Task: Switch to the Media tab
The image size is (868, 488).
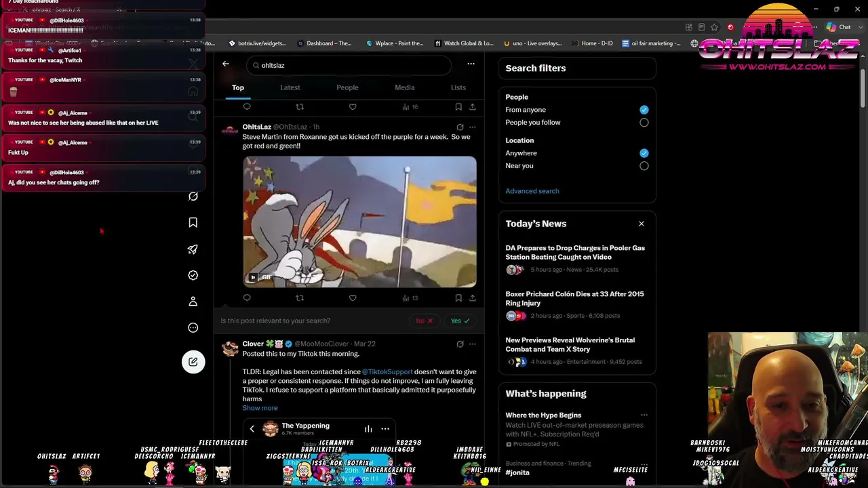Action: tap(405, 87)
